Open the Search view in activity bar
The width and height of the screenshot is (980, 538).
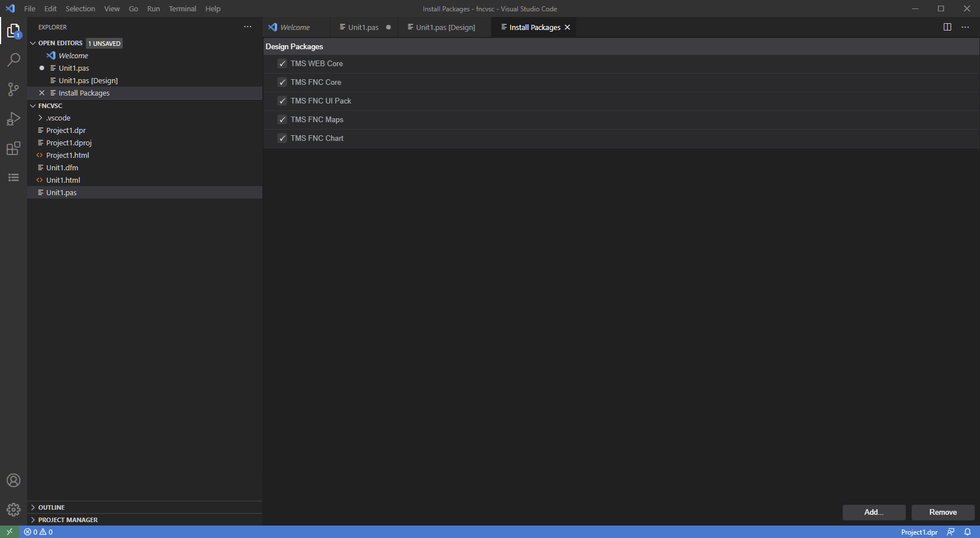[x=14, y=60]
